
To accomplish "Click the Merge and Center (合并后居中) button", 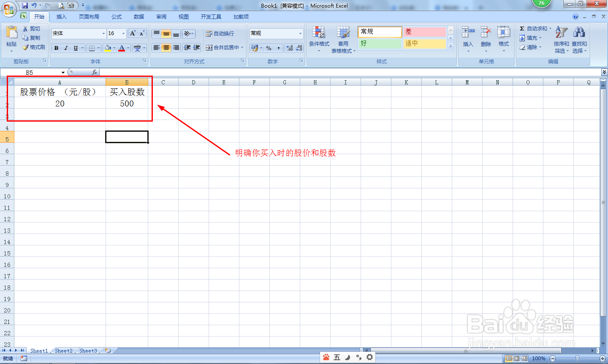I will (222, 48).
